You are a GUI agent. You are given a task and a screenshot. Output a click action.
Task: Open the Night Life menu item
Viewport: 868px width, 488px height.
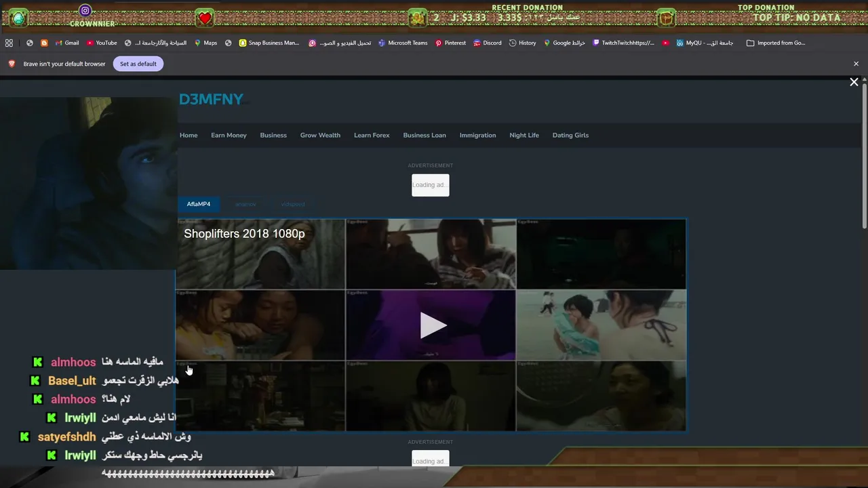pyautogui.click(x=524, y=135)
